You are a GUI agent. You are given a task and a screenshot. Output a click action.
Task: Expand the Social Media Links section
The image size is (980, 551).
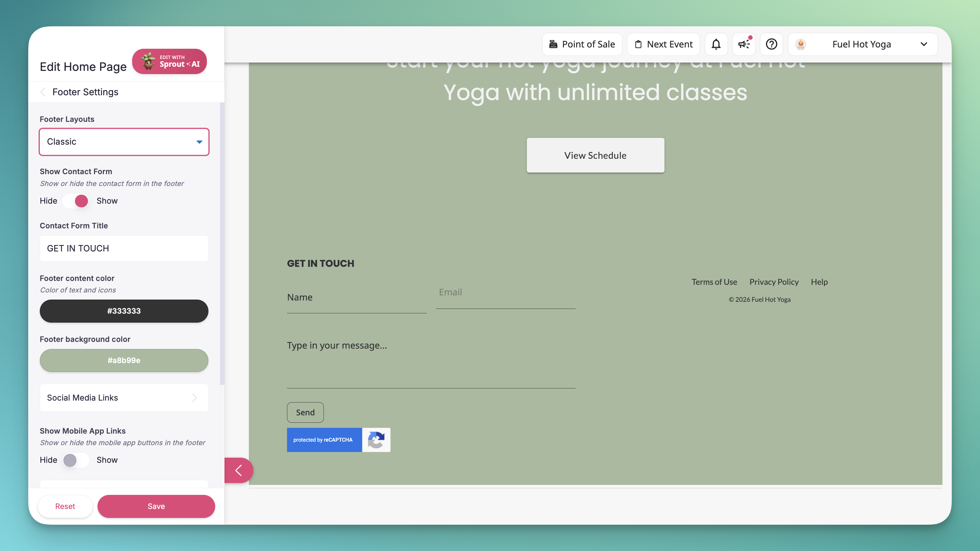[124, 398]
